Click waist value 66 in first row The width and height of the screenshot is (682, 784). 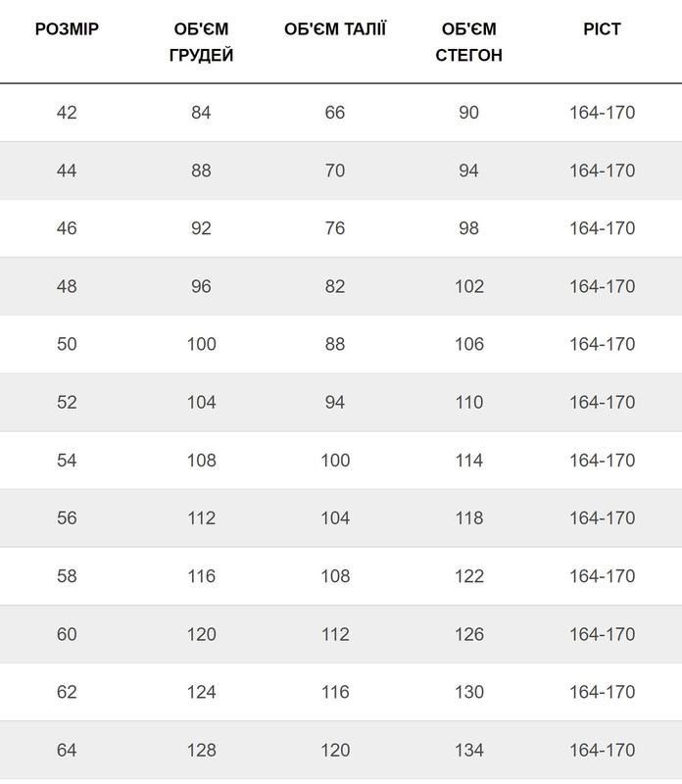335,113
